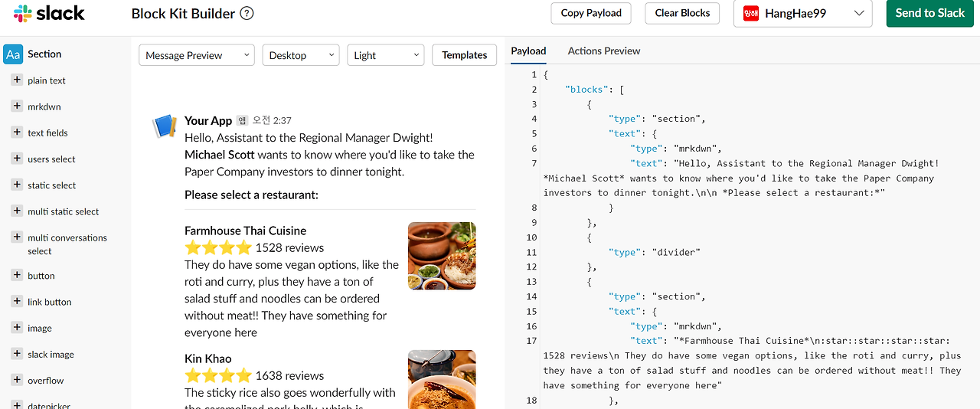Open the Message Preview dropdown
The image size is (980, 409).
click(x=196, y=55)
